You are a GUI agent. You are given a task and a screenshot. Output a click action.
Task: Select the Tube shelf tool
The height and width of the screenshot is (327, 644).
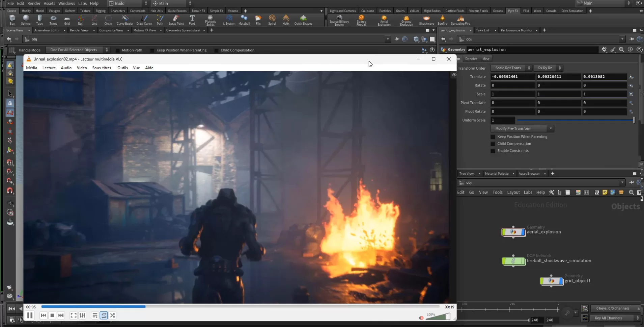coord(39,20)
